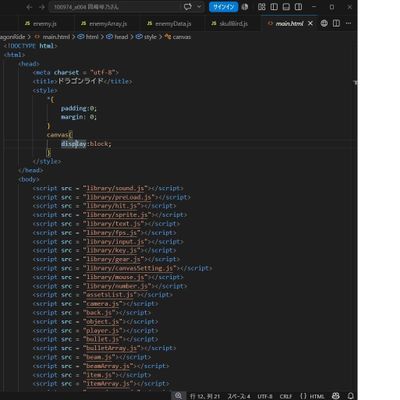Screen dimensions: 400x400
Task: Change indentation via スペース: 4
Action: pos(239,396)
